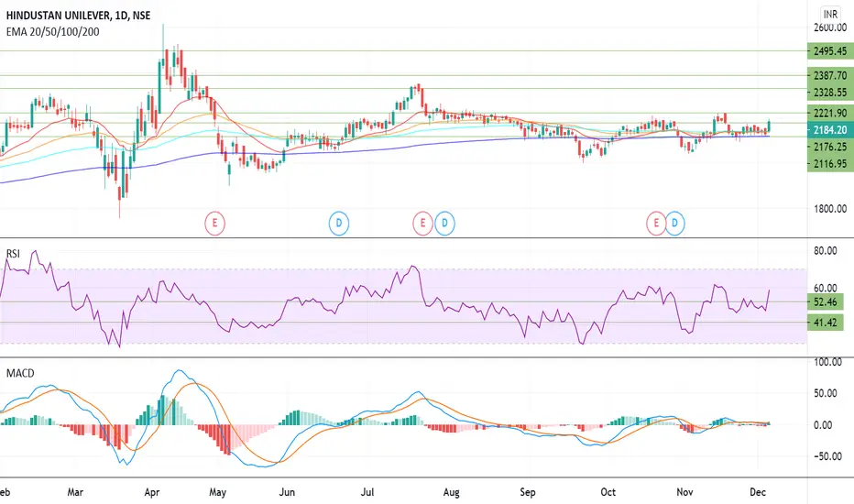Click the 2328.55 price level label
This screenshot has height=504, width=854.
point(830,93)
